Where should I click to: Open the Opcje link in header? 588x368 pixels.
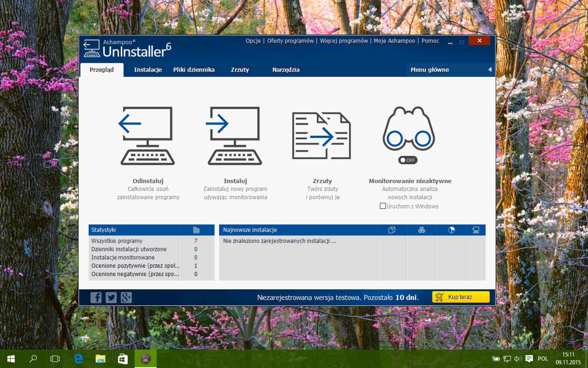pyautogui.click(x=253, y=41)
